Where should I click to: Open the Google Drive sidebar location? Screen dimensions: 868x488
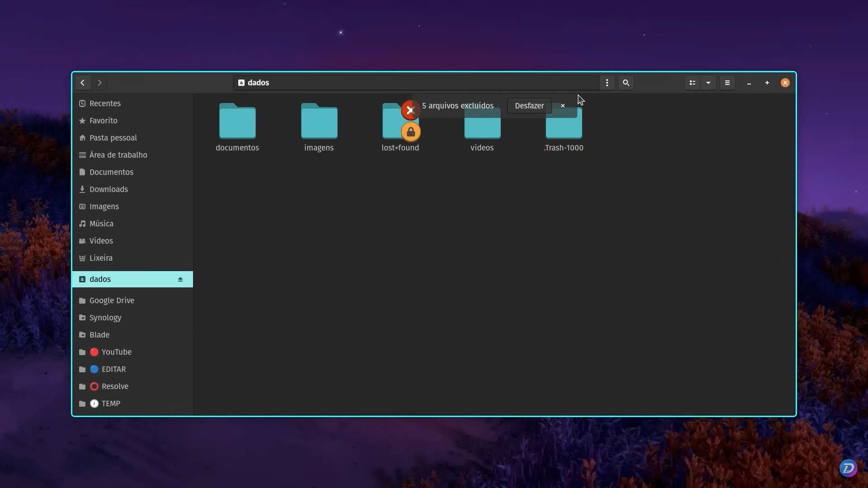tap(112, 300)
